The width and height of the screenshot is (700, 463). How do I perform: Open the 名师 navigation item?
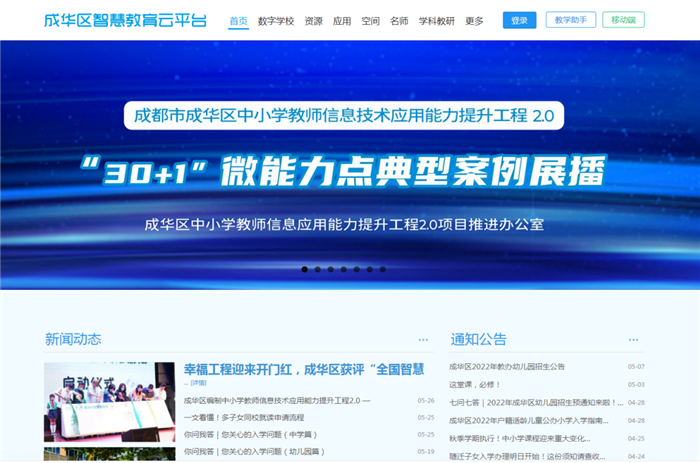[x=399, y=21]
